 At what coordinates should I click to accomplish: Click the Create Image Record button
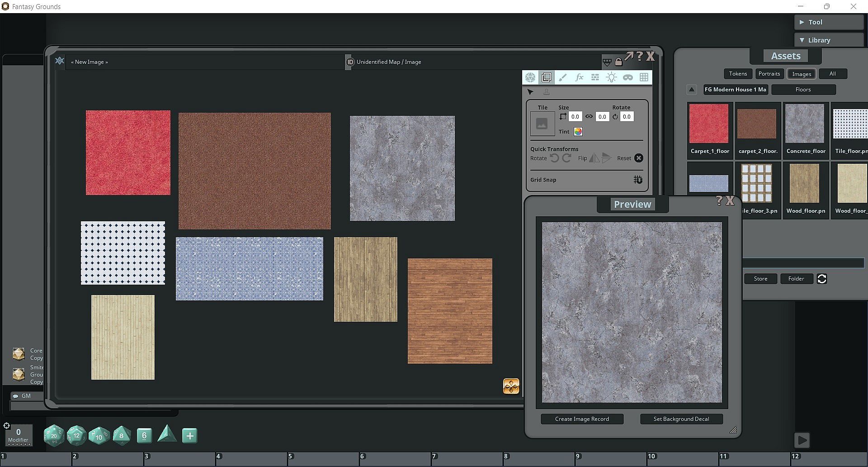[582, 419]
